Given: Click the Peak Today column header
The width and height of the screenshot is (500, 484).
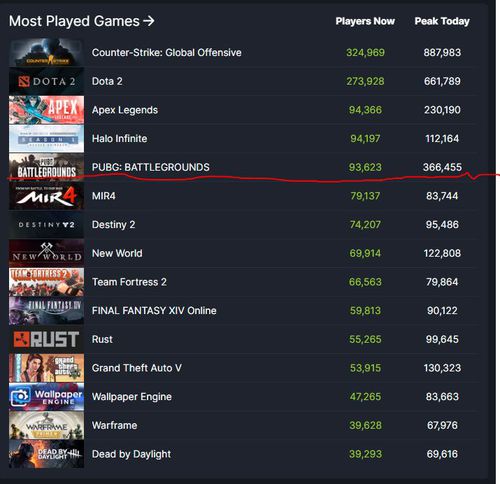Looking at the screenshot, I should pyautogui.click(x=442, y=21).
